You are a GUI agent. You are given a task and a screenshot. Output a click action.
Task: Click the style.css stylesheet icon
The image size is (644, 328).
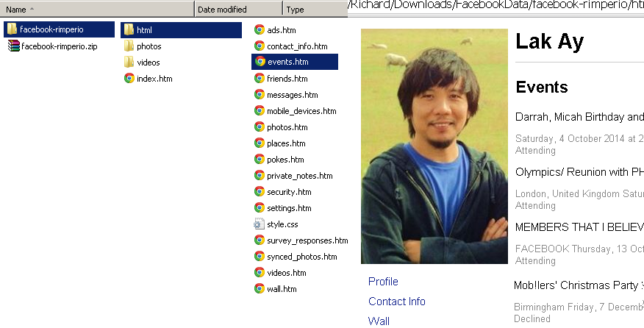[x=259, y=224]
